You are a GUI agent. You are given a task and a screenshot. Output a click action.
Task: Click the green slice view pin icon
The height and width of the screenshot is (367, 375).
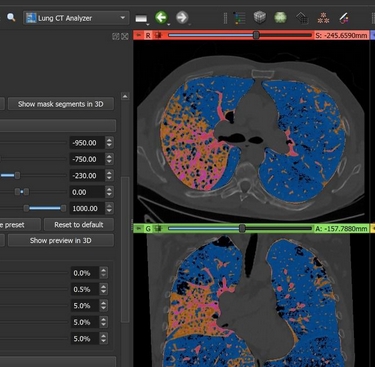point(139,228)
